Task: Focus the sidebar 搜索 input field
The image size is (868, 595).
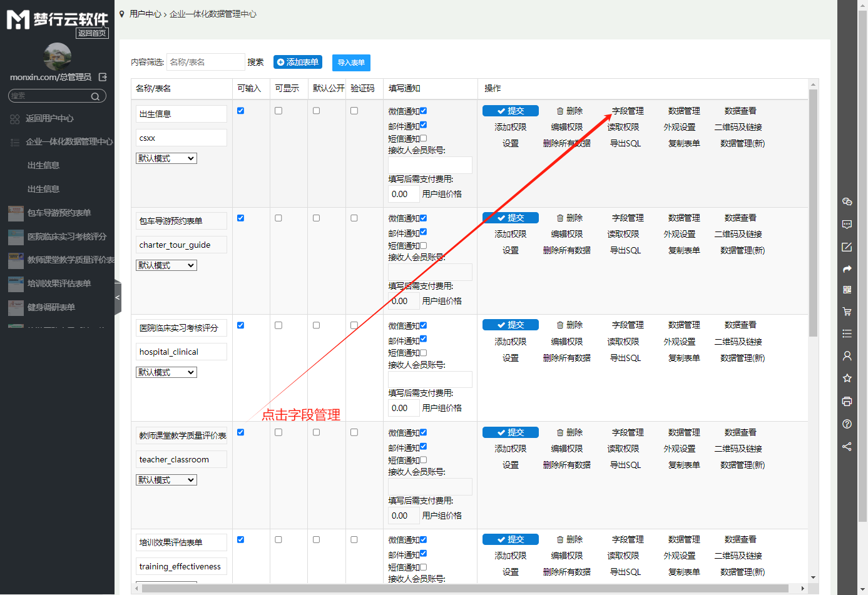Action: (x=50, y=96)
